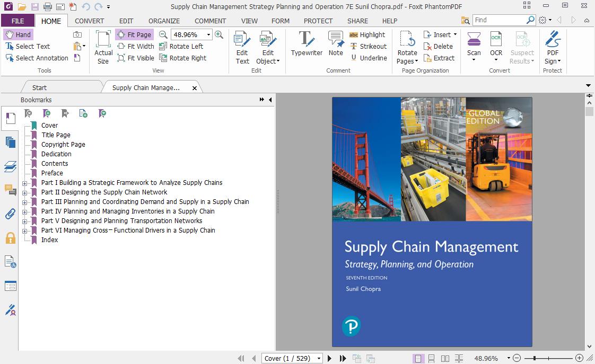
Task: Open the Contents bookmark
Action: [55, 163]
